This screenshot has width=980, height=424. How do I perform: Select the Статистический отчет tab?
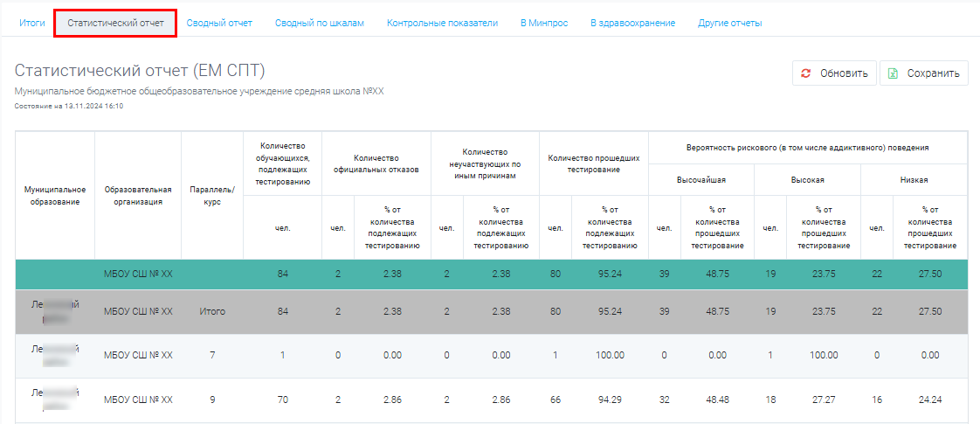click(115, 23)
